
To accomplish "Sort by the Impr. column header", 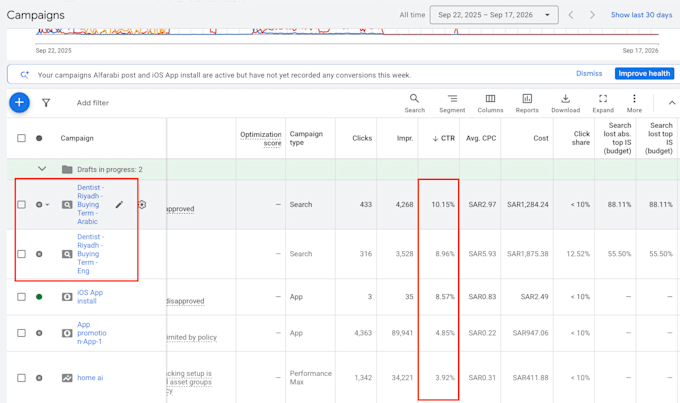I will [x=405, y=138].
